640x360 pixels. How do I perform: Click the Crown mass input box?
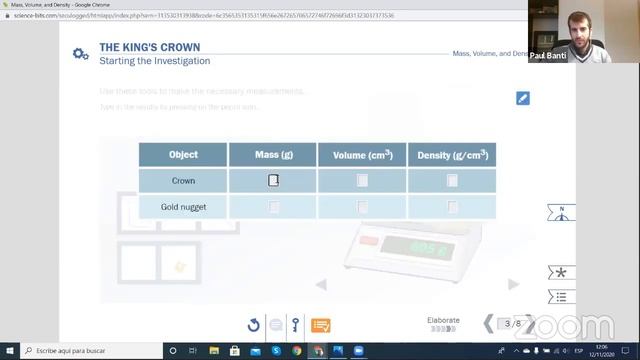pos(273,180)
